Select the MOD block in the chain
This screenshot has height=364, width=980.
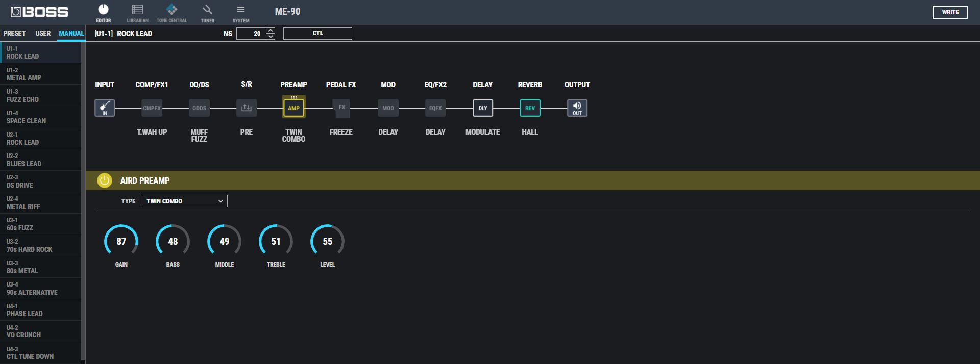tap(388, 108)
